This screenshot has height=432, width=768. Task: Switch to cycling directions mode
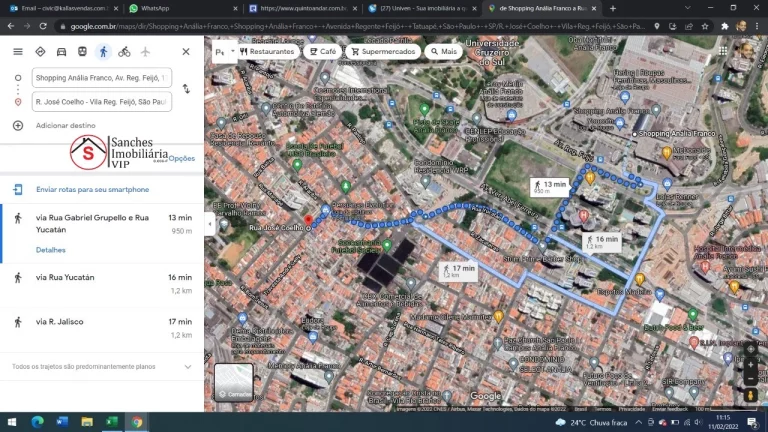click(124, 51)
